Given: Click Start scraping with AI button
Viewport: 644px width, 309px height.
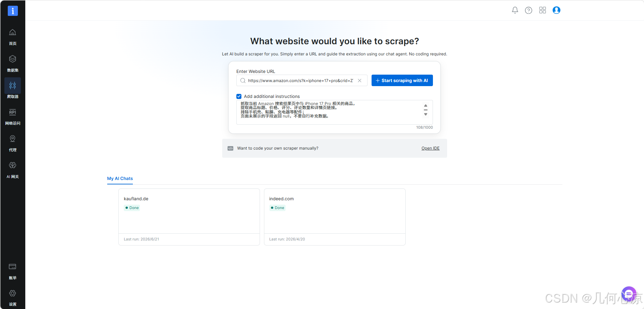Looking at the screenshot, I should coord(402,80).
